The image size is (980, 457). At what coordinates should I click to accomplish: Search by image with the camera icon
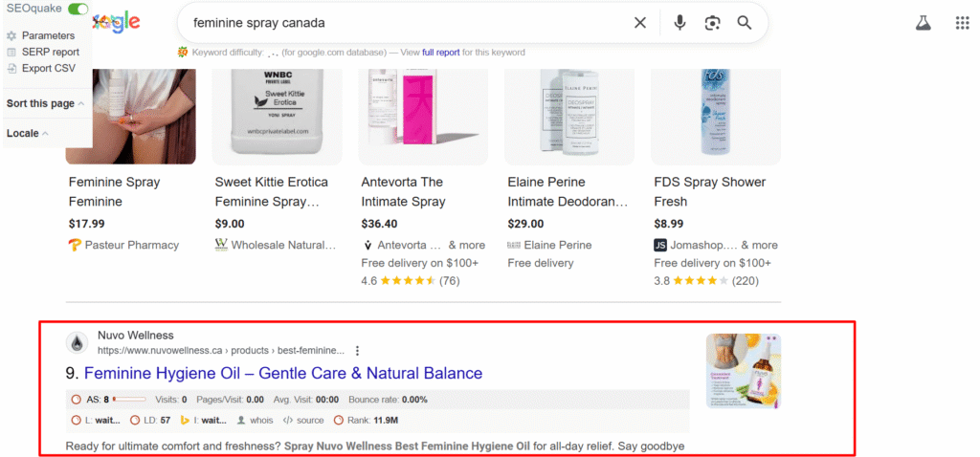pos(712,23)
